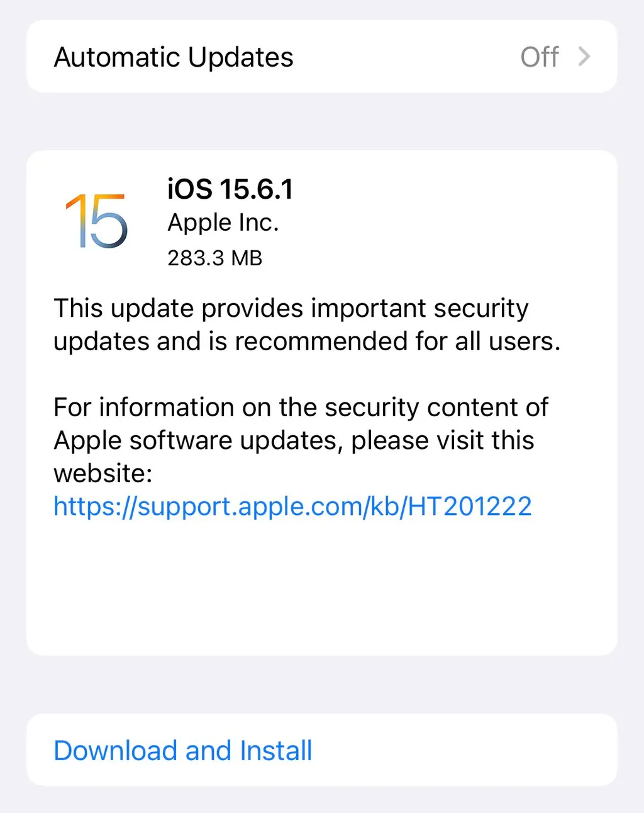Viewport: 644px width, 813px height.
Task: Tap gray gap between Automatic Updates and update card
Action: click(322, 121)
